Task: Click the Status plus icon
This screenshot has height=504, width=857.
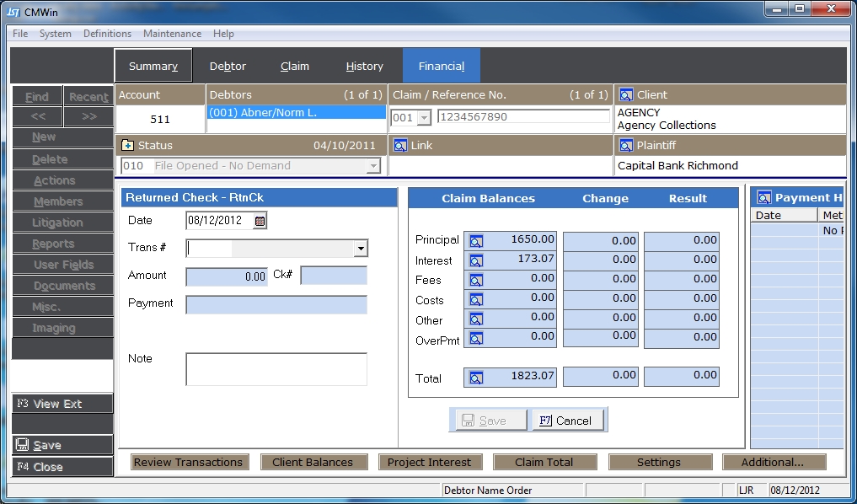Action: pos(128,145)
